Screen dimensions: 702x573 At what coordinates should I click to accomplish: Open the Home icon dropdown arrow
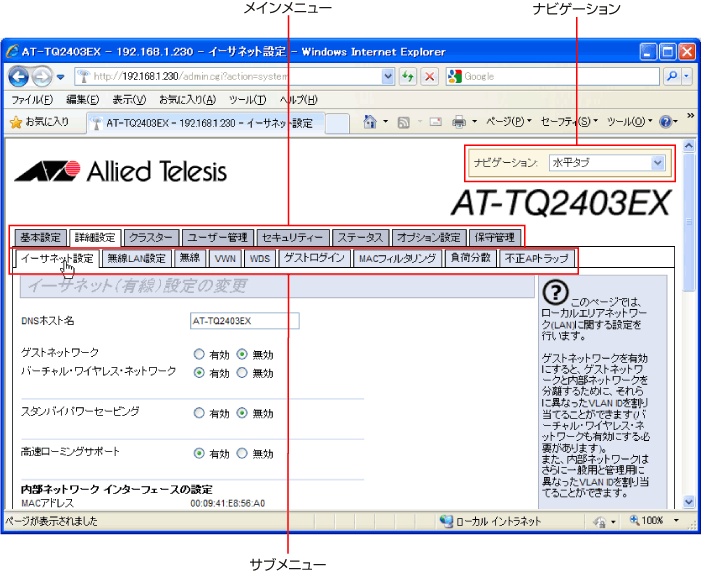tap(385, 121)
